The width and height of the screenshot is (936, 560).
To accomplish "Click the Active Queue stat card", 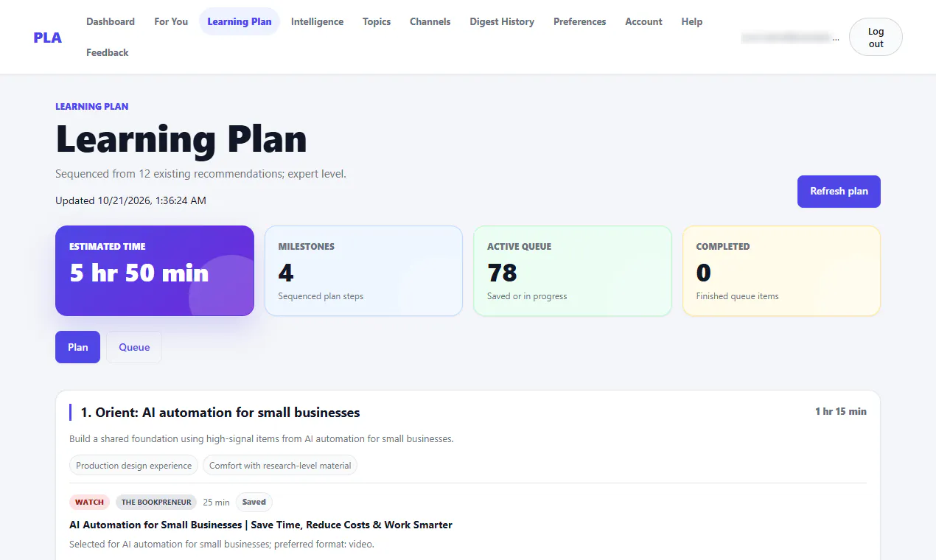I will tap(573, 270).
